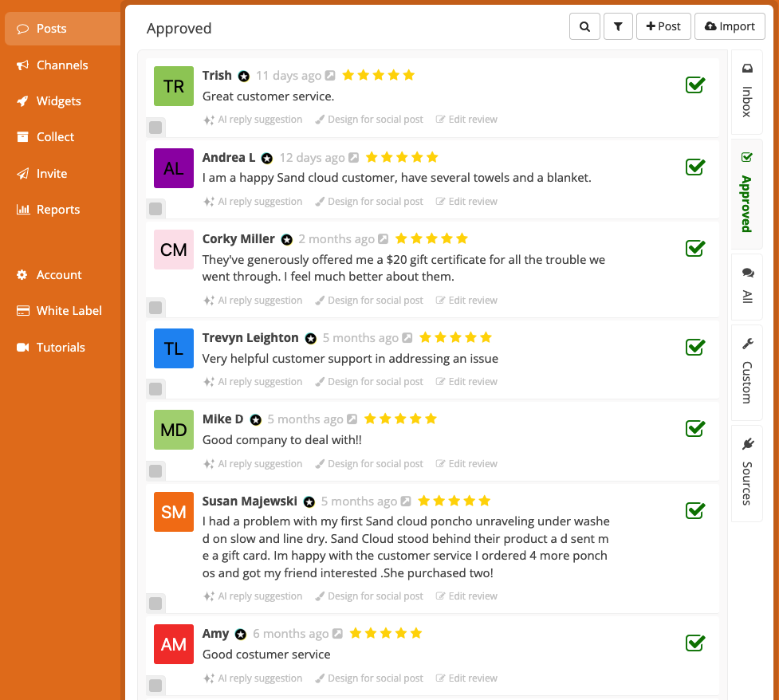Toggle approved checkmark on Corky Miller's review
Viewport: 779px width, 700px height.
pos(695,249)
